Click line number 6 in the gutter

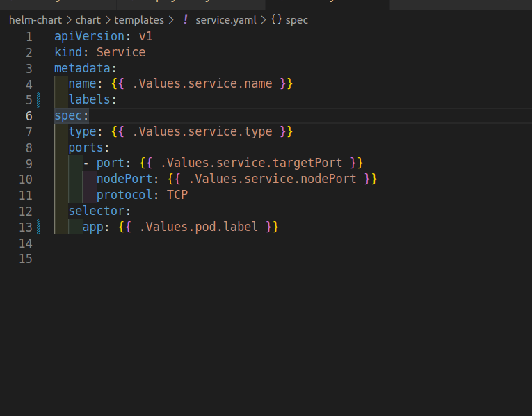point(29,116)
